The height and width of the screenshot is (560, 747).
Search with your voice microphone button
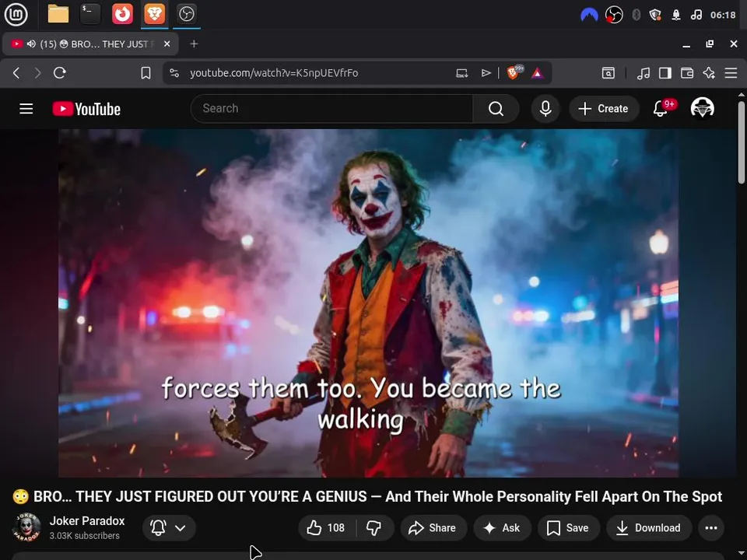545,109
